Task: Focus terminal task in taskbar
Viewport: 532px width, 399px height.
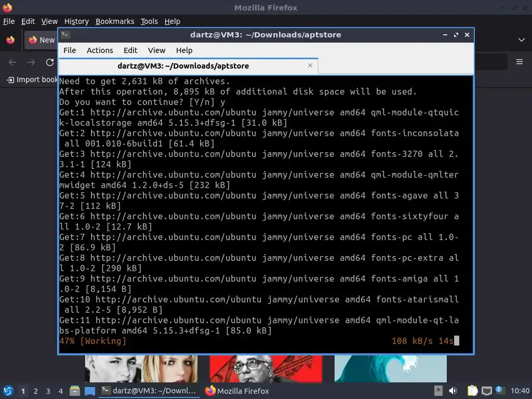Action: (149, 391)
